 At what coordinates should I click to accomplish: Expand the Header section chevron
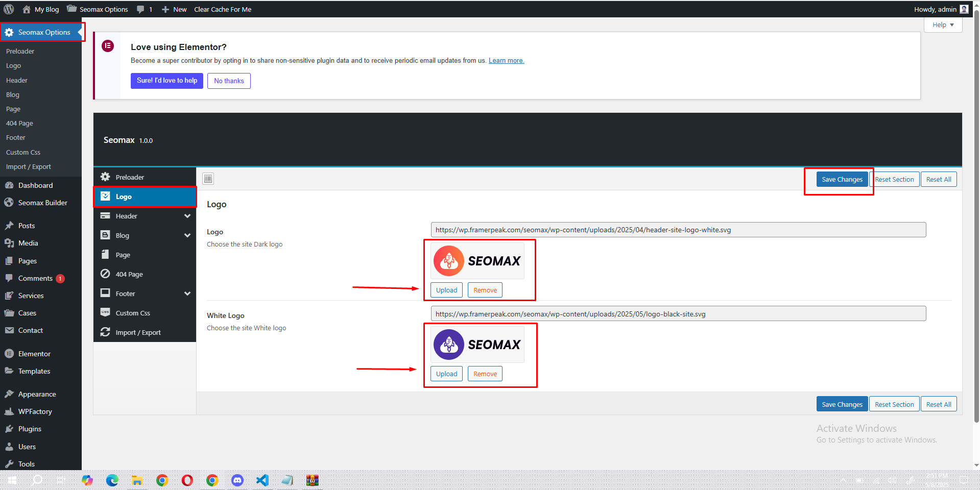pos(187,216)
